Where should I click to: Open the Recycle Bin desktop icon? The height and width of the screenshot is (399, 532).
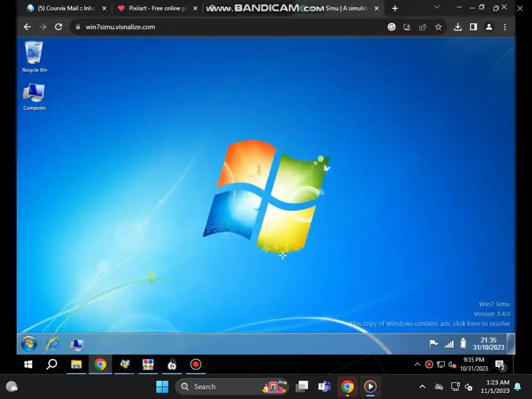(34, 56)
